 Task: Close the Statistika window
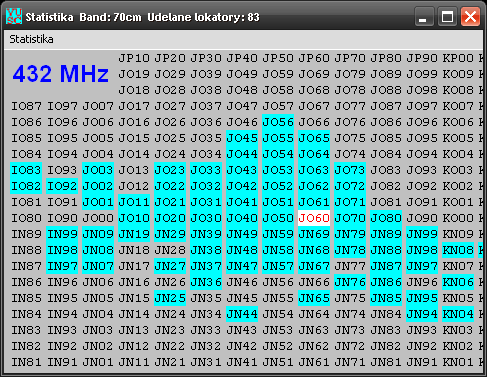(x=470, y=17)
